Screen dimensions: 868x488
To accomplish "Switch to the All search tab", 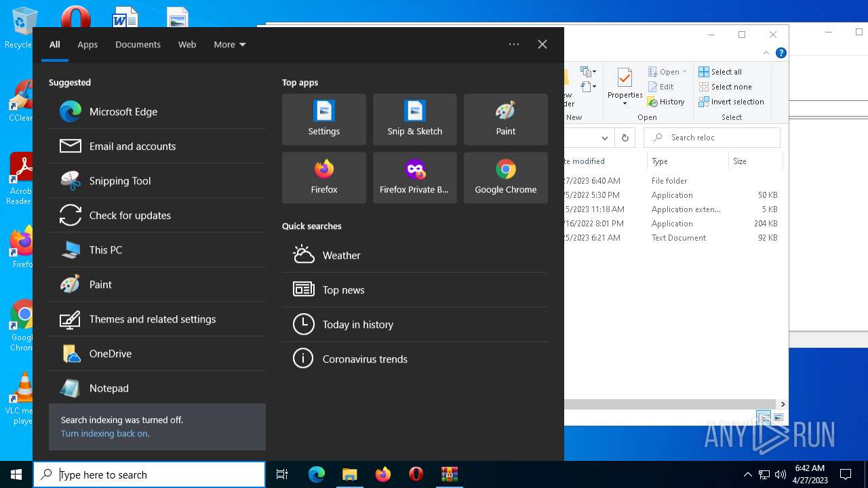I will pos(55,45).
